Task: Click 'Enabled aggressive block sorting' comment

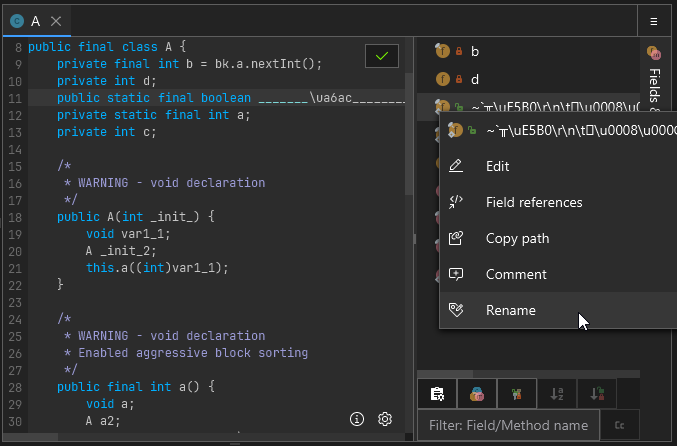Action: coord(193,353)
